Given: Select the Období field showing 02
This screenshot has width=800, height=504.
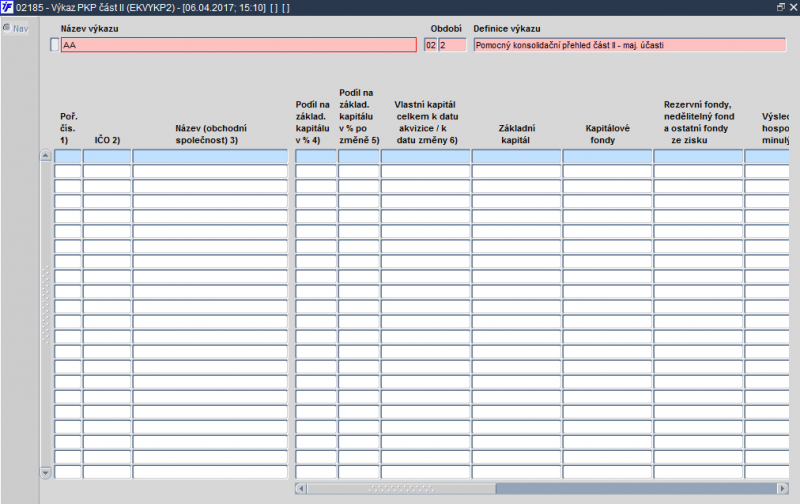Looking at the screenshot, I should click(x=431, y=45).
